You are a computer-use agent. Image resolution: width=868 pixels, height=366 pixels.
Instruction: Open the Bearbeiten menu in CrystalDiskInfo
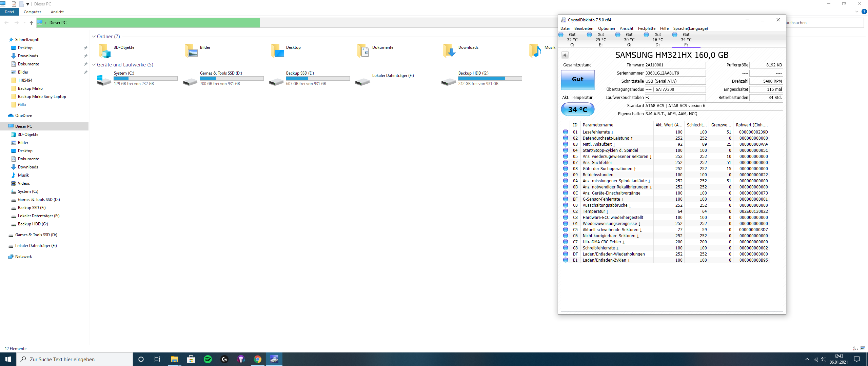584,28
